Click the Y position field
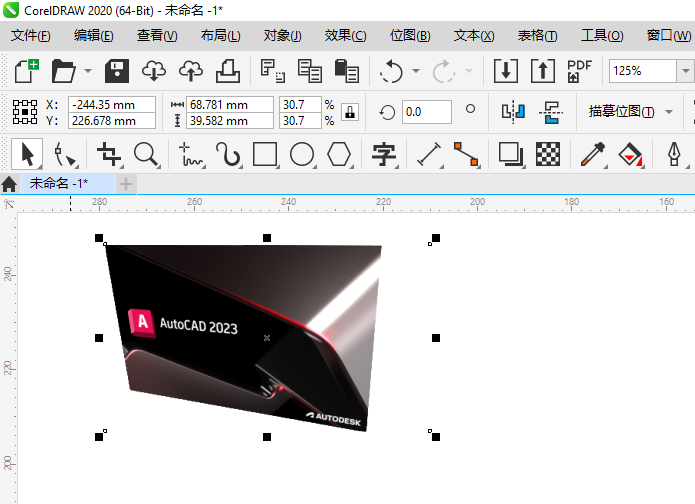 pyautogui.click(x=112, y=121)
